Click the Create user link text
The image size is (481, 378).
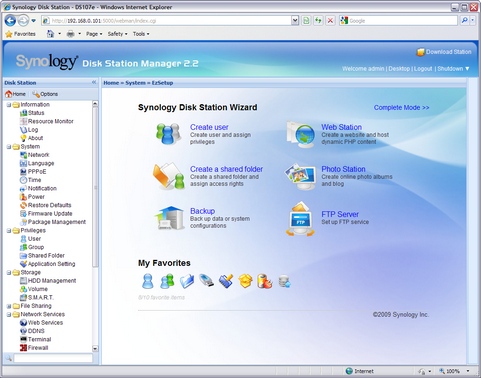click(209, 127)
